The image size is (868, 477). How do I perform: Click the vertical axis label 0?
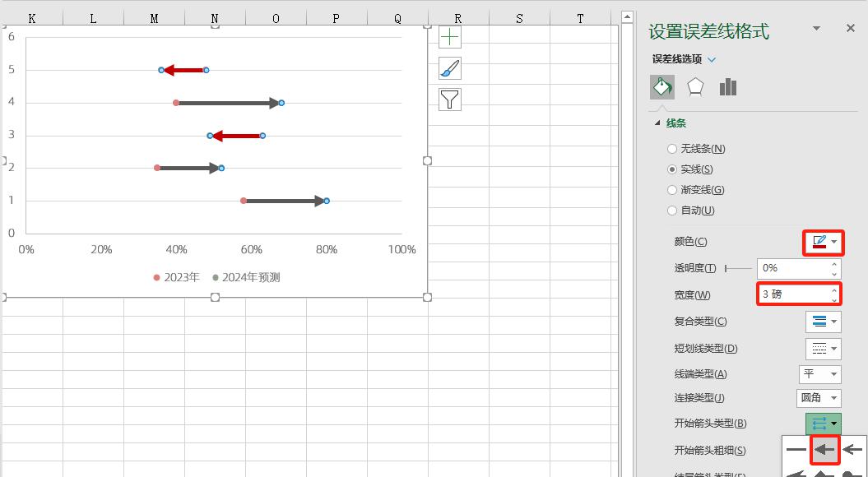(x=12, y=233)
